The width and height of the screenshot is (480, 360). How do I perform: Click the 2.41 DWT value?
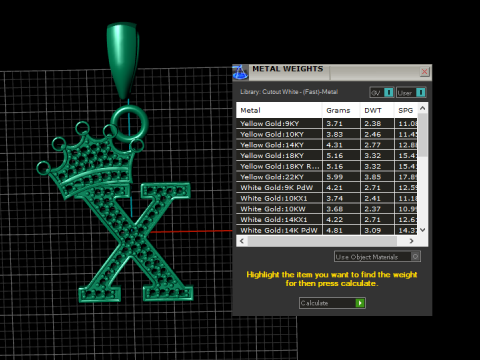[x=372, y=198]
